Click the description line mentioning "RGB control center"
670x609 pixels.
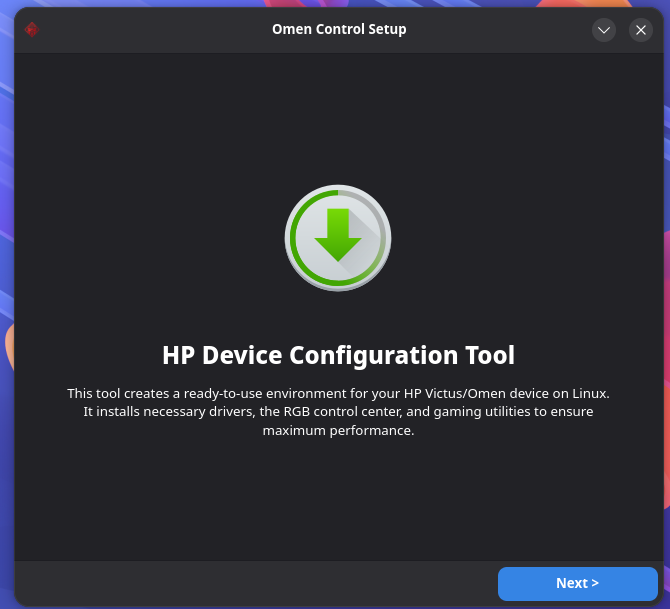click(x=338, y=412)
